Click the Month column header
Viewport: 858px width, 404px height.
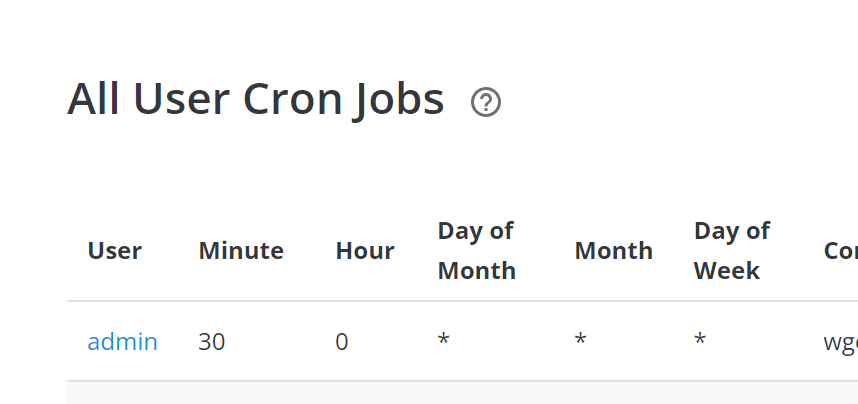coord(613,251)
